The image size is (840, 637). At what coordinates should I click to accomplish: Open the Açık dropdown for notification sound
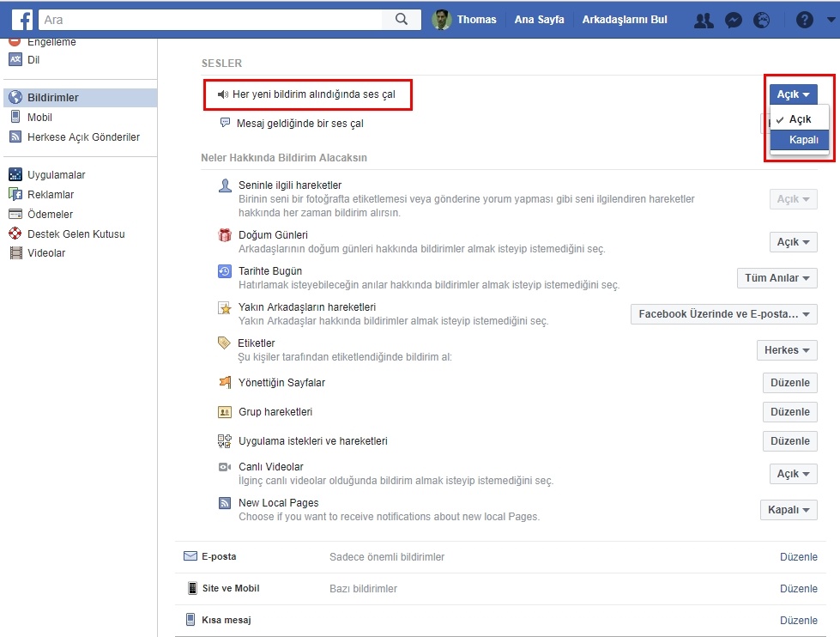coord(794,94)
